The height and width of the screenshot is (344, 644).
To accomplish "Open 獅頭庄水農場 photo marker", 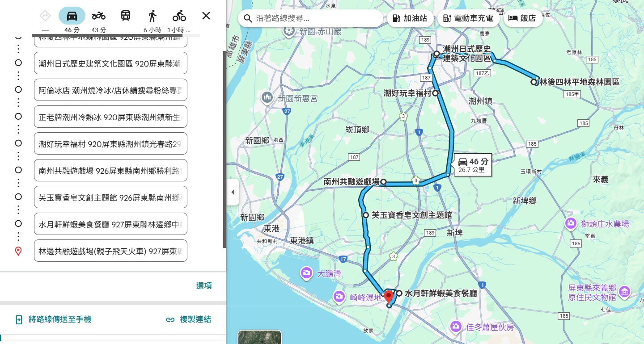I will (x=571, y=224).
